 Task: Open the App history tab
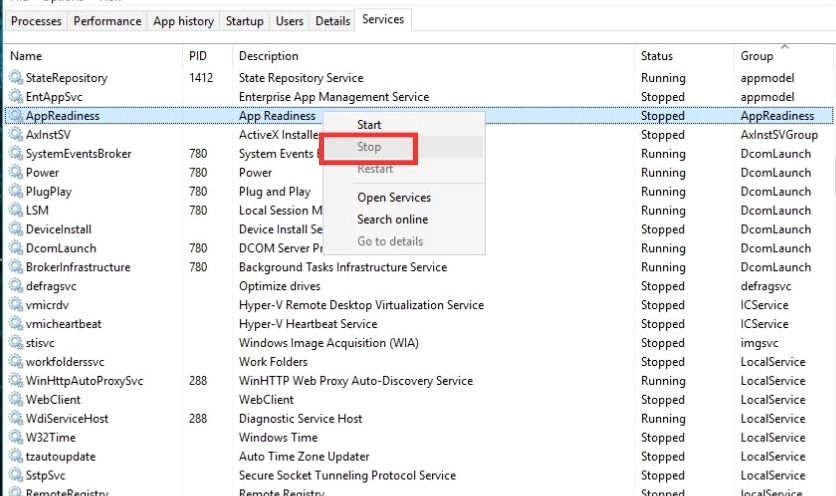coord(183,21)
